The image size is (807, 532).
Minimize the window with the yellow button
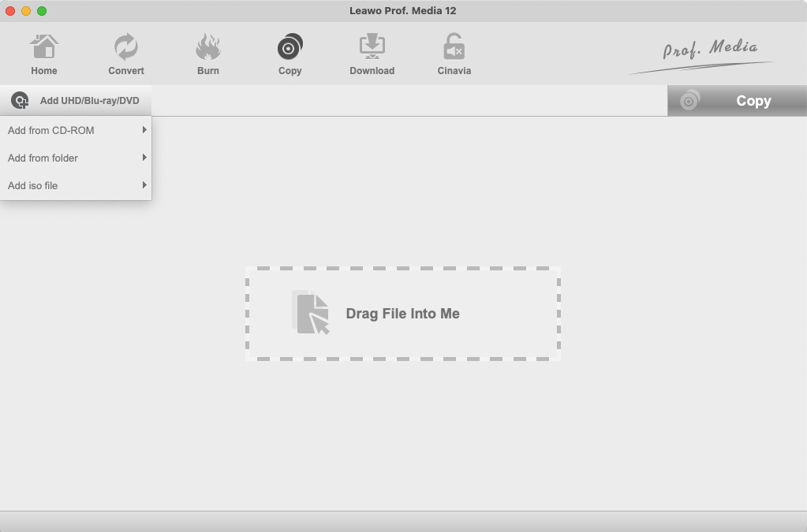pyautogui.click(x=26, y=11)
